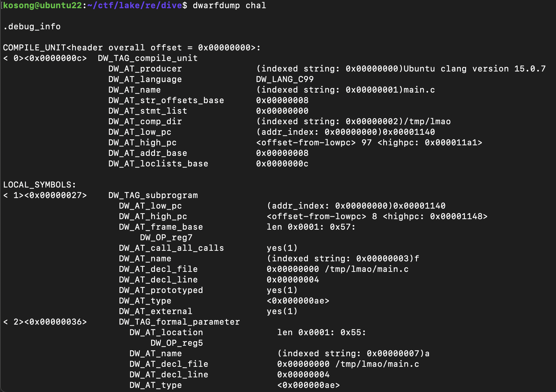Click the 'Ubuntu clang version 15.0.7' producer value

coord(475,69)
